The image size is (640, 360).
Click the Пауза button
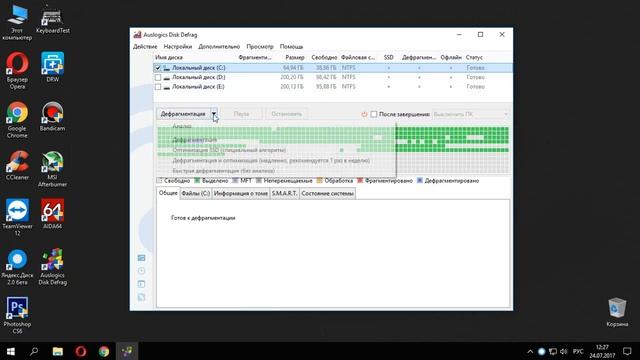[241, 114]
